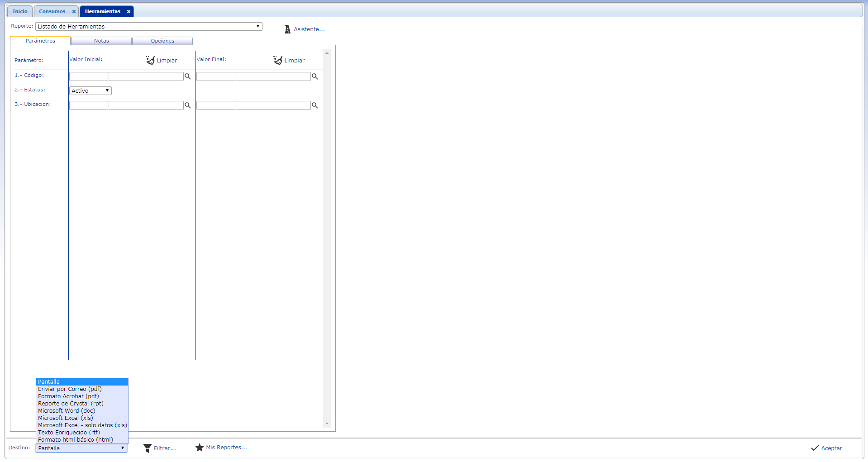Open the Opciones tab
Image resolution: width=868 pixels, height=462 pixels.
[162, 41]
